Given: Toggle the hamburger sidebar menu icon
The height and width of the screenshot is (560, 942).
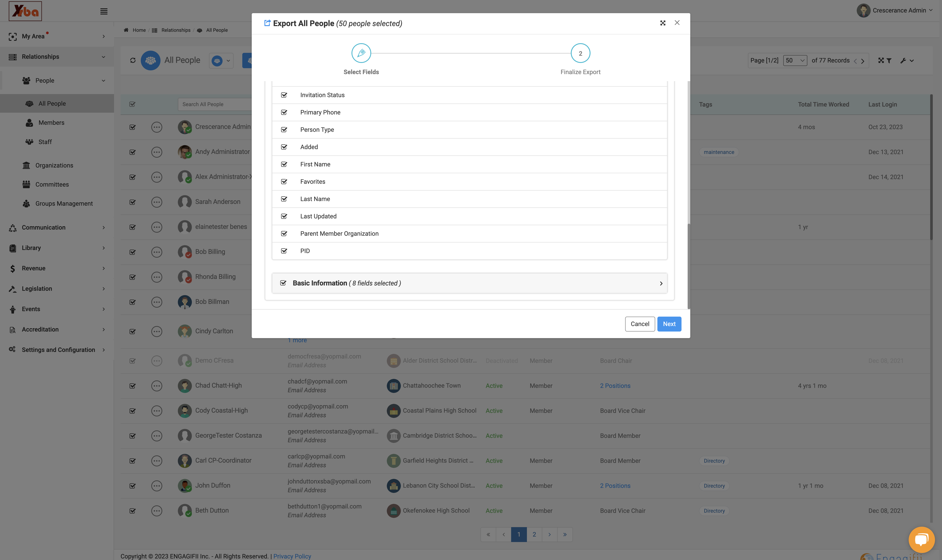Looking at the screenshot, I should (104, 11).
